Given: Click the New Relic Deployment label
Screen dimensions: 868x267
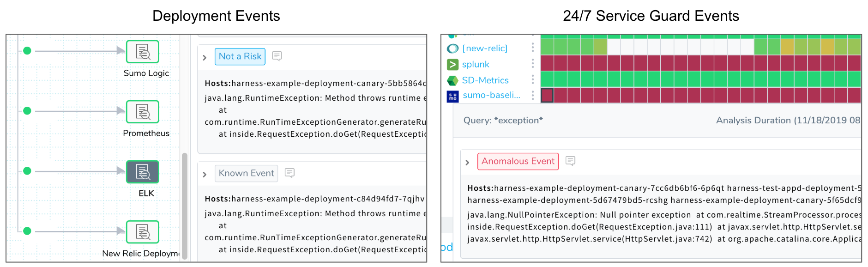Looking at the screenshot, I should [x=141, y=253].
